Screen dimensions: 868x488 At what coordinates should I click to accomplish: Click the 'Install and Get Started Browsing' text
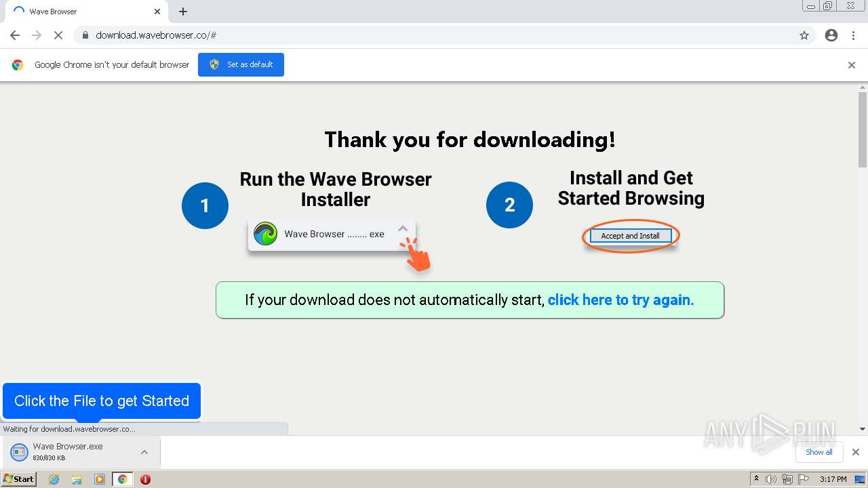(631, 188)
